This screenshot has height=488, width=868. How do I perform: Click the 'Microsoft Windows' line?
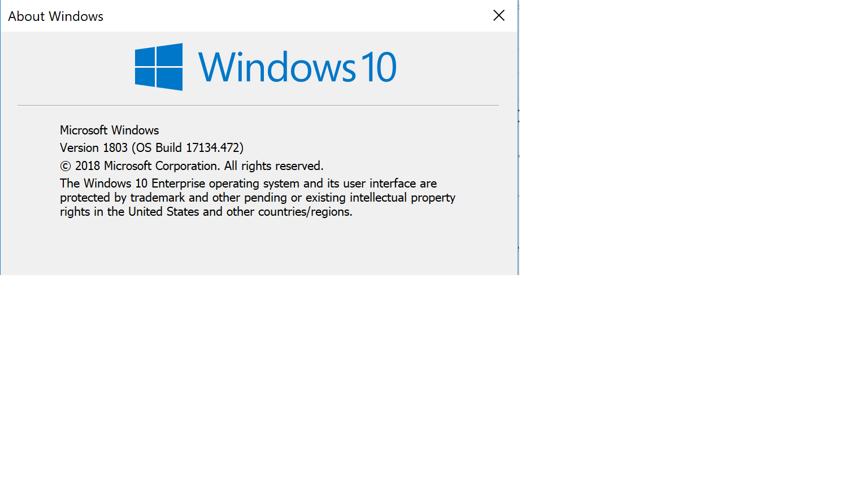[110, 130]
